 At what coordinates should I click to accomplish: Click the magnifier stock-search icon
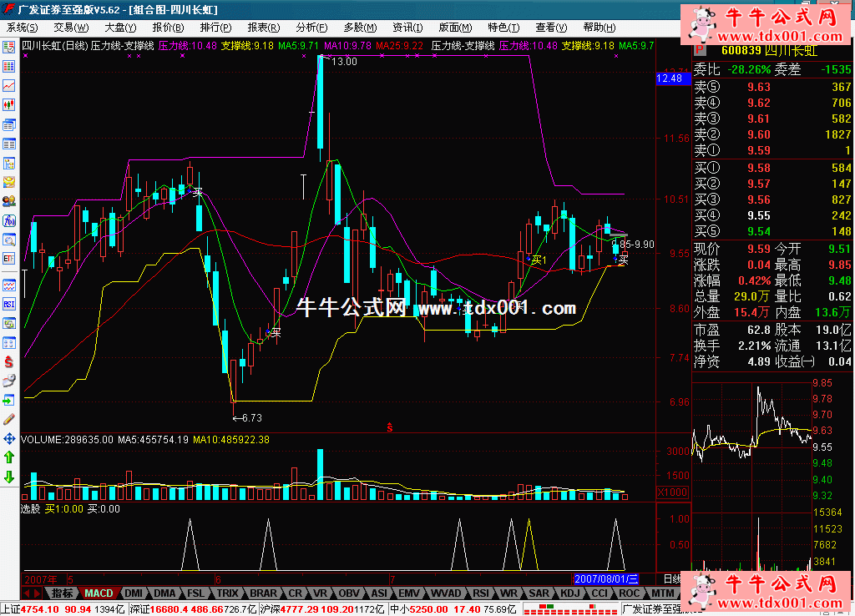point(8,240)
